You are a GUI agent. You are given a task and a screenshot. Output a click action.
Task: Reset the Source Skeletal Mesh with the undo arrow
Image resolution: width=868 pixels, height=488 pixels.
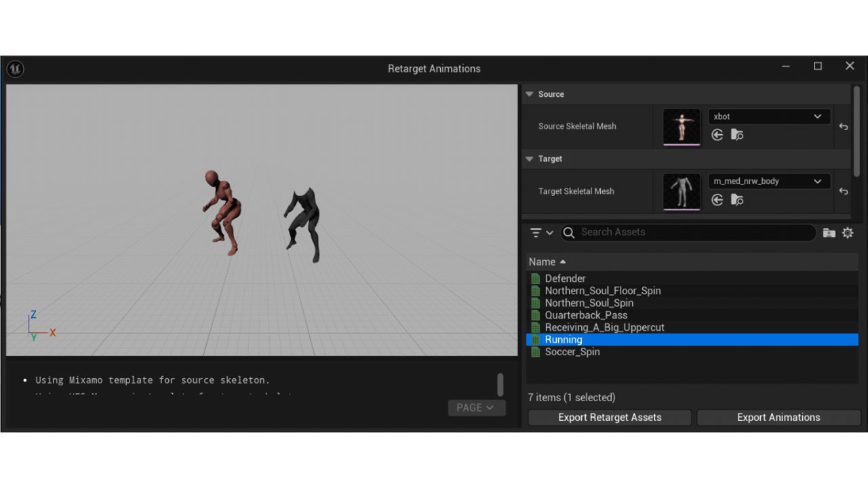(843, 127)
